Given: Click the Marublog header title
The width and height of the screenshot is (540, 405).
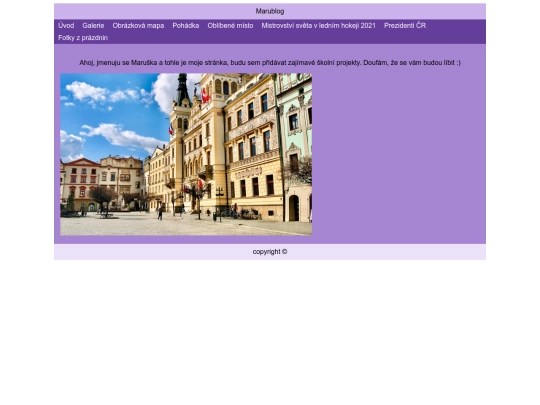Looking at the screenshot, I should (x=270, y=11).
